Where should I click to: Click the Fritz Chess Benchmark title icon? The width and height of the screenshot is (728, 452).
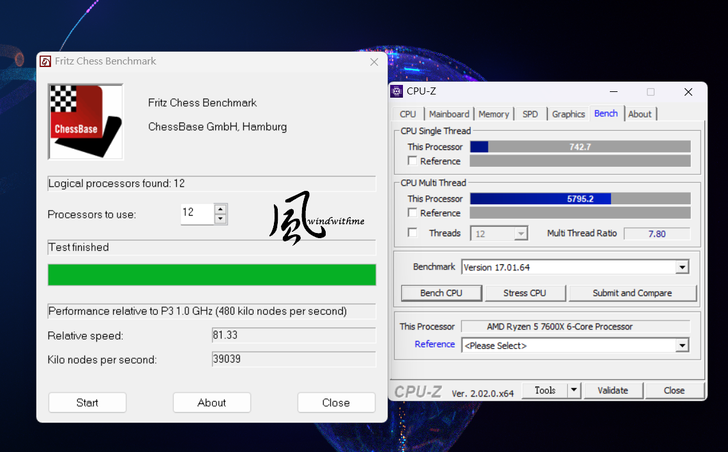(46, 61)
